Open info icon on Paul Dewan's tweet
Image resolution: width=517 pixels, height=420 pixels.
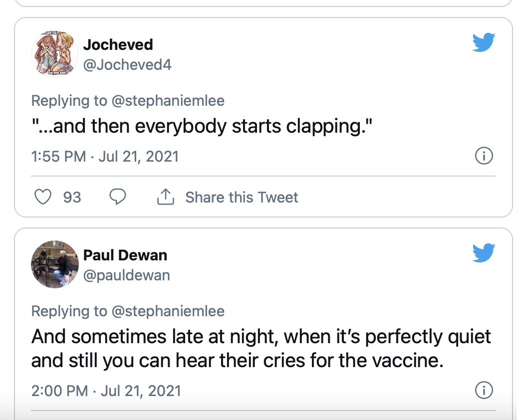[x=484, y=391]
